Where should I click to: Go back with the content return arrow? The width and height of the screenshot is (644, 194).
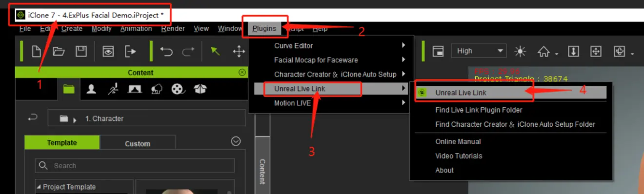(33, 117)
